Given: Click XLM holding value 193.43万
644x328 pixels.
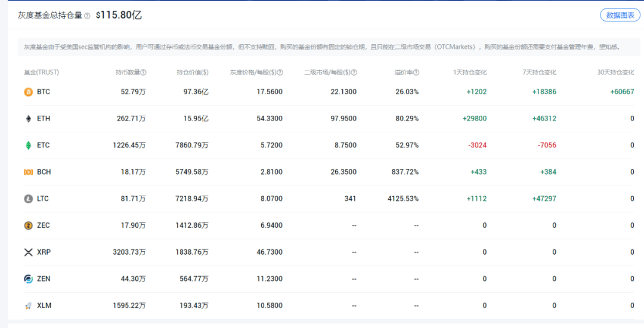Looking at the screenshot, I should 194,305.
